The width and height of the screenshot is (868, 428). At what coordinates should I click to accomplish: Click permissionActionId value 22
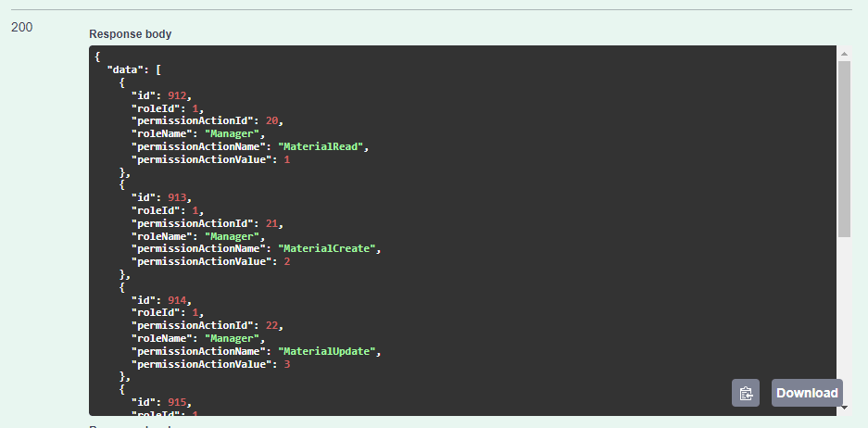pos(271,325)
